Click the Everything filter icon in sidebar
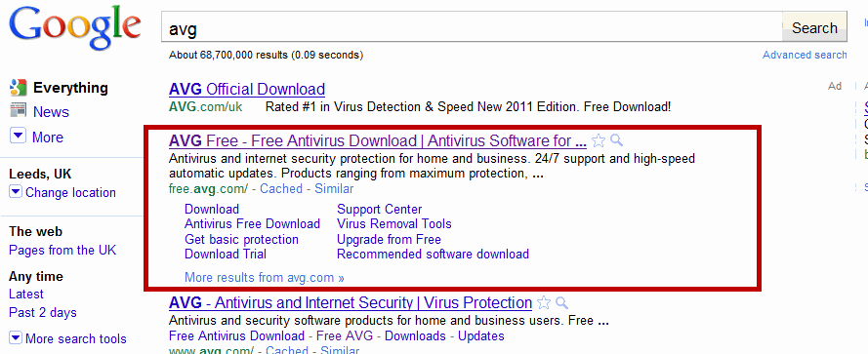The width and height of the screenshot is (868, 354). tap(19, 88)
